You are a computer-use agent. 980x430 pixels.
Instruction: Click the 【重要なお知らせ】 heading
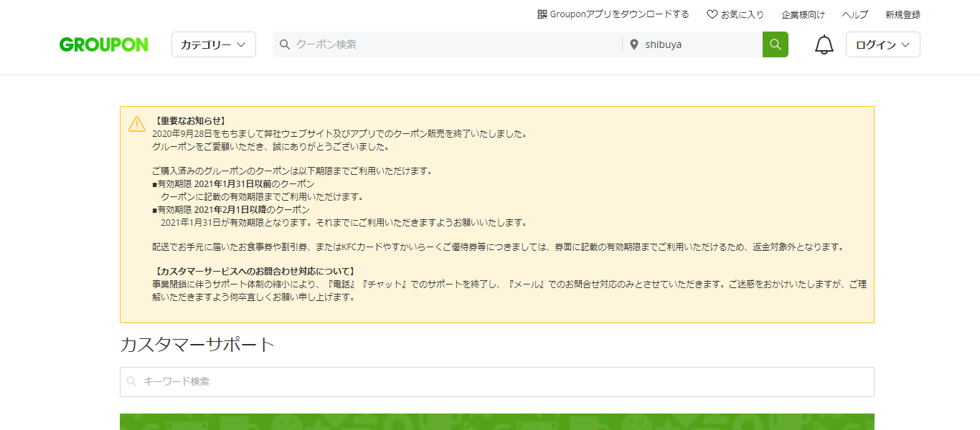[x=190, y=121]
